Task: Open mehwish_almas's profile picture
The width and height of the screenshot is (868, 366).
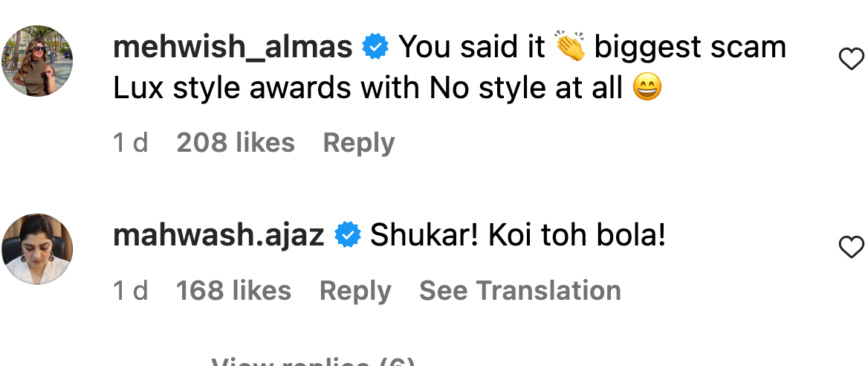Action: coord(37,61)
